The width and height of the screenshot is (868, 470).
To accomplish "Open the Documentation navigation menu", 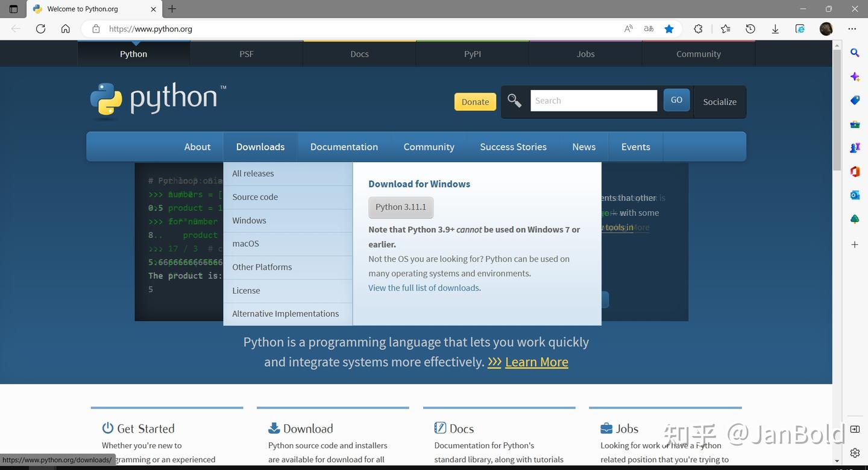I will (x=344, y=147).
